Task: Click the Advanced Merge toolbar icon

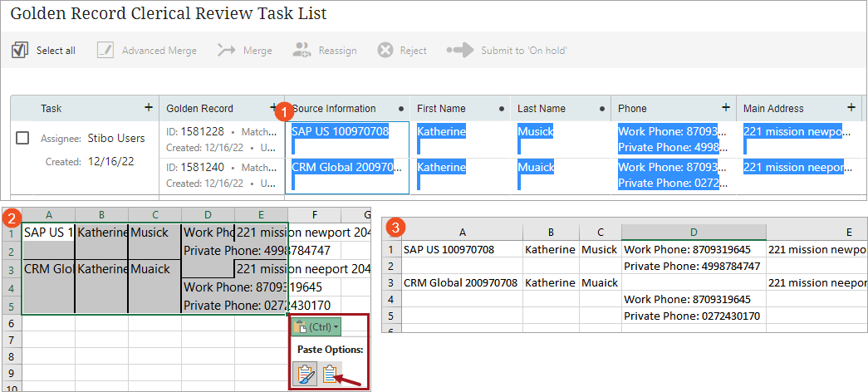Action: [105, 50]
